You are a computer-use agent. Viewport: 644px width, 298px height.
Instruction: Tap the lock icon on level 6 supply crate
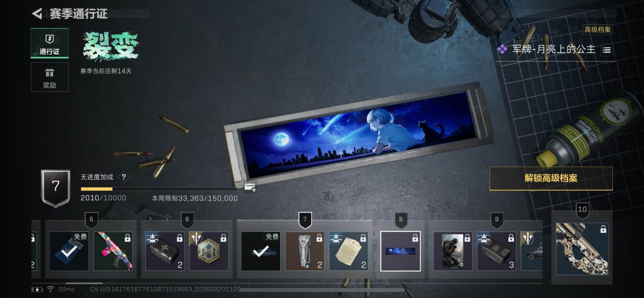pos(180,238)
